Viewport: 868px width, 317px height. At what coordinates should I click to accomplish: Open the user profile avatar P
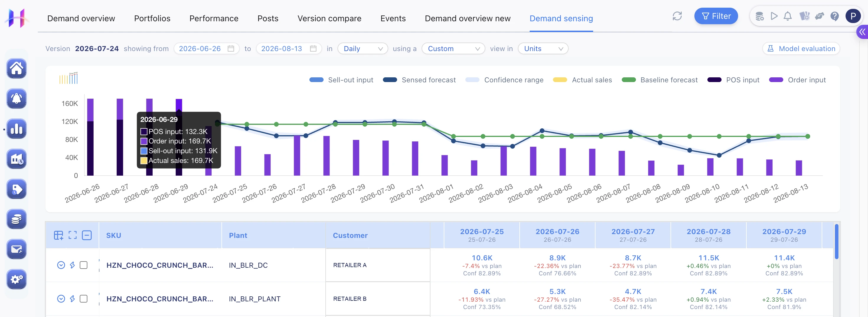point(853,16)
